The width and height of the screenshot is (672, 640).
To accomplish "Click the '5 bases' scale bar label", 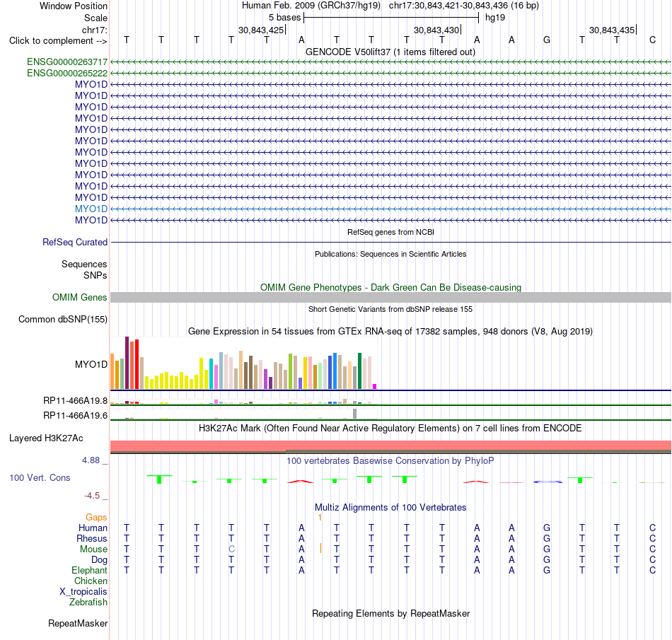I will 284,18.
